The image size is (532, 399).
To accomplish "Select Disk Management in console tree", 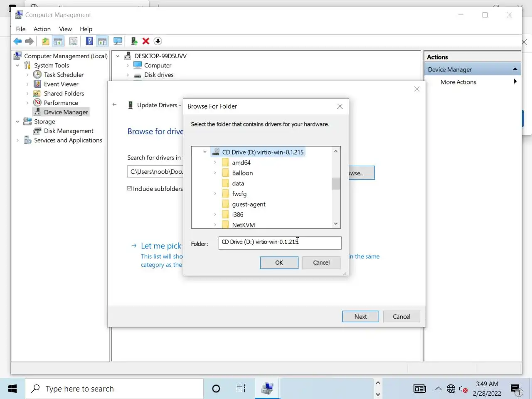I will tap(69, 131).
